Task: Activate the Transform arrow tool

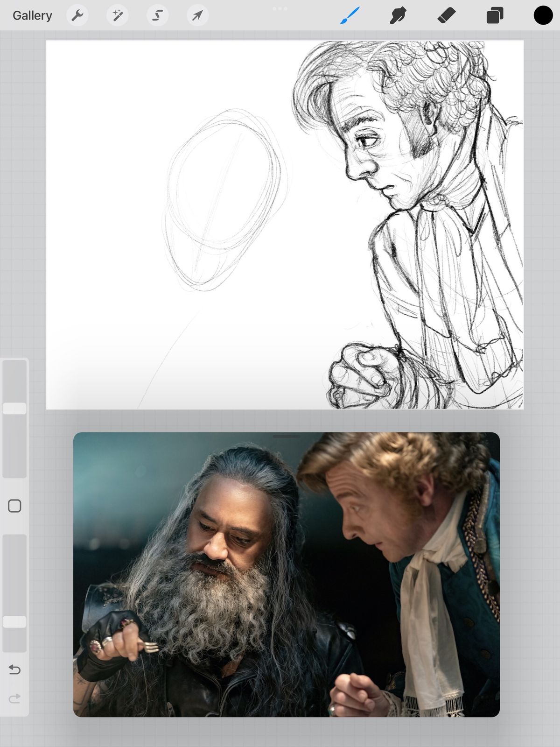Action: [x=198, y=15]
